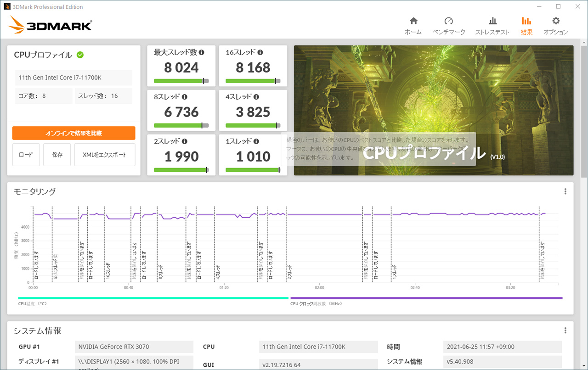The width and height of the screenshot is (588, 370).
Task: Click info icon next to 8スレッド
Action: coord(184,97)
